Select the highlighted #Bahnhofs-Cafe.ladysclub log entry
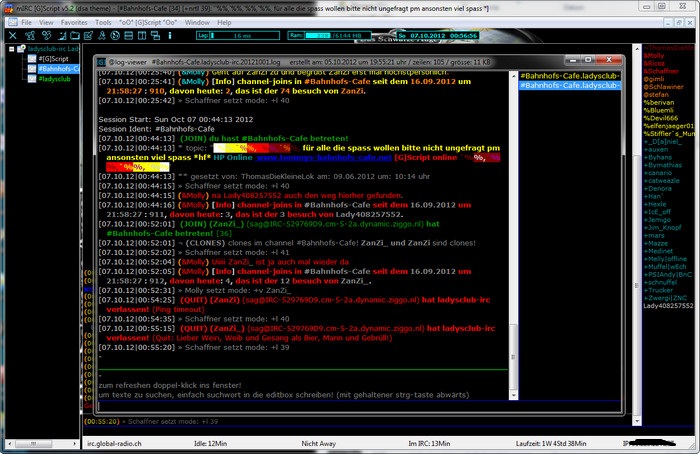700x454 pixels. click(x=570, y=85)
